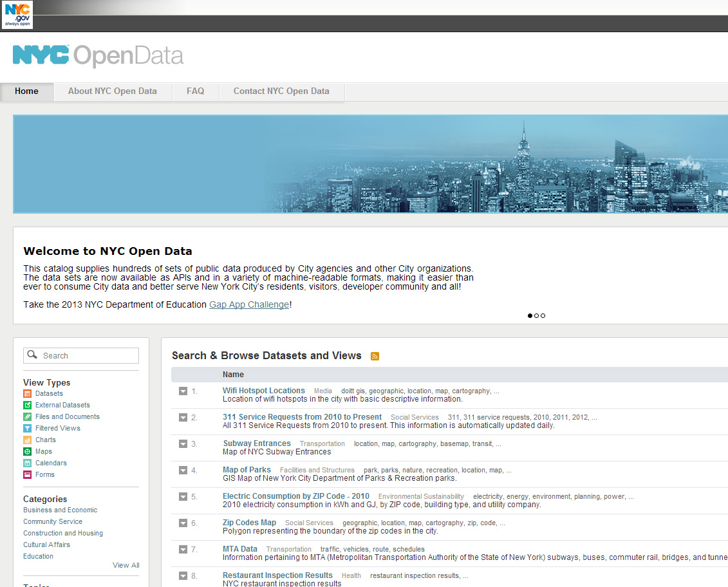Viewport: 728px width, 587px height.
Task: Expand the MTA Data row dropdown arrow
Action: point(183,550)
